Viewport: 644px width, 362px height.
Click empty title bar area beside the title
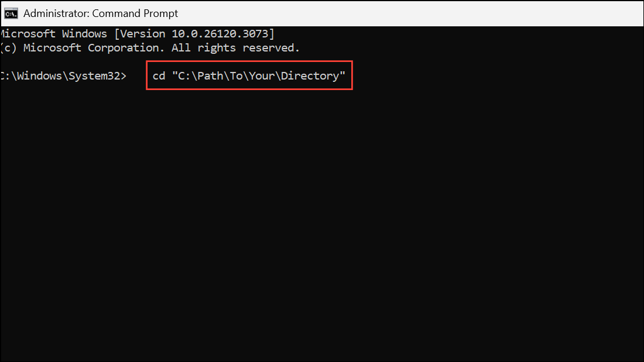pos(411,13)
